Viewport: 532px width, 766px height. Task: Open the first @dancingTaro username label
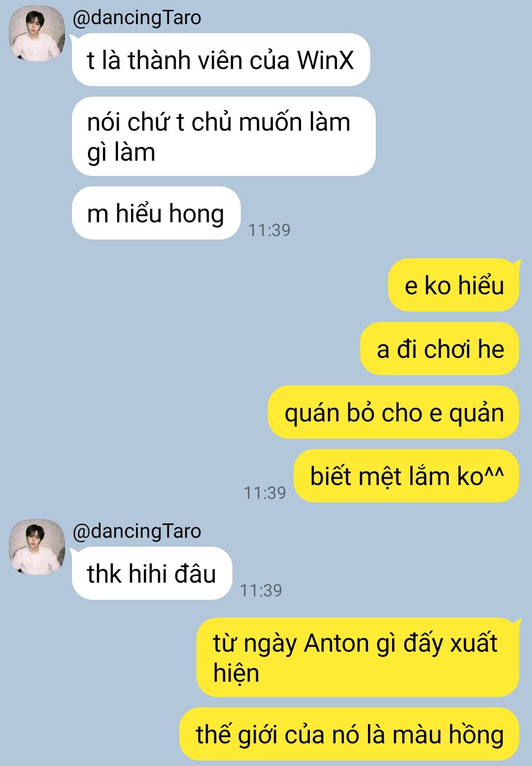(x=137, y=18)
